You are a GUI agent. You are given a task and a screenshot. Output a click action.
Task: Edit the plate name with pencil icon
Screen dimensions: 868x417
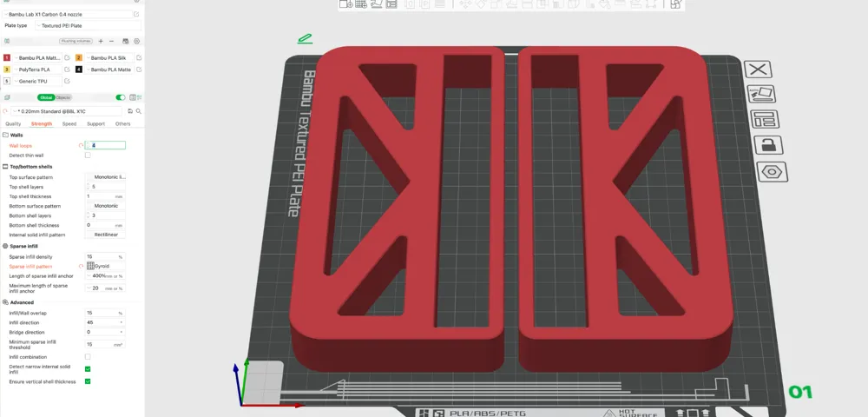click(305, 39)
